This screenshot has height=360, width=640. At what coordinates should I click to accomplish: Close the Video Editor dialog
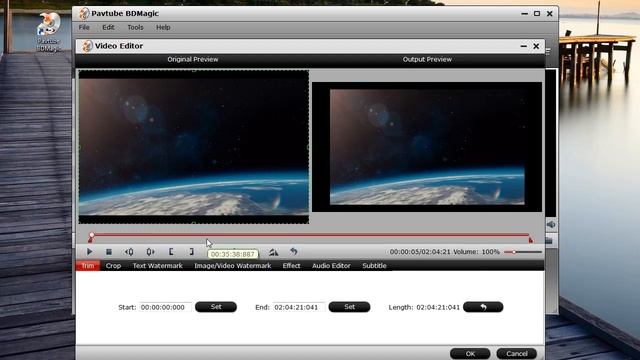coord(536,46)
